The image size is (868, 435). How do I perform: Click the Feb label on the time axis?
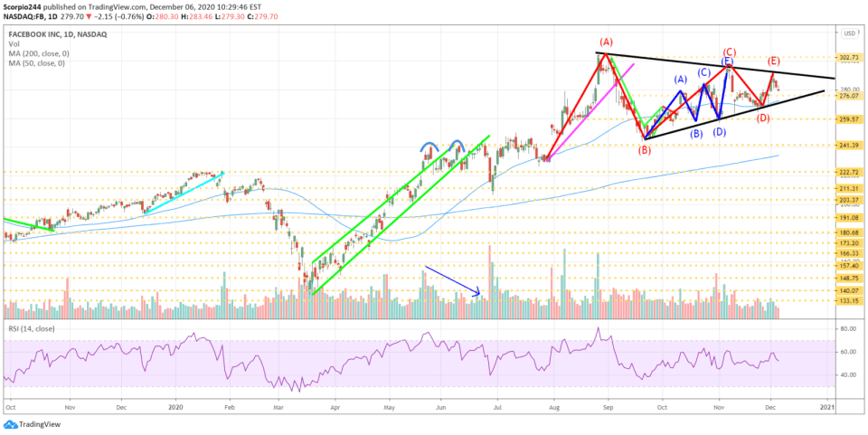click(231, 407)
